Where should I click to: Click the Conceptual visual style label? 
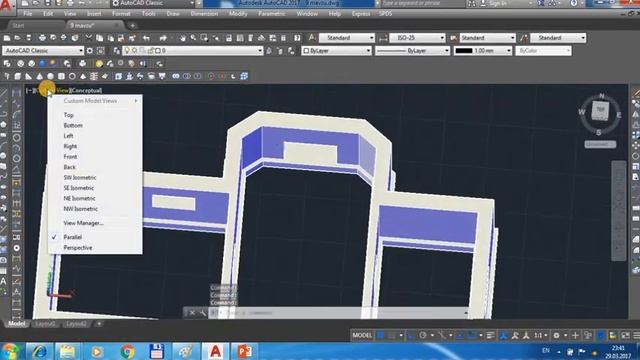(x=87, y=90)
